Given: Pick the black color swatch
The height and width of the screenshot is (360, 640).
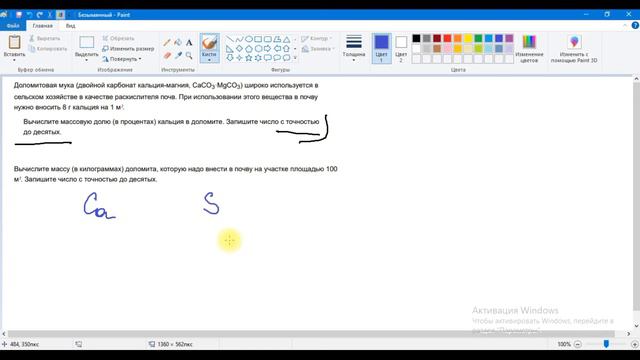Looking at the screenshot, I should coord(416,38).
